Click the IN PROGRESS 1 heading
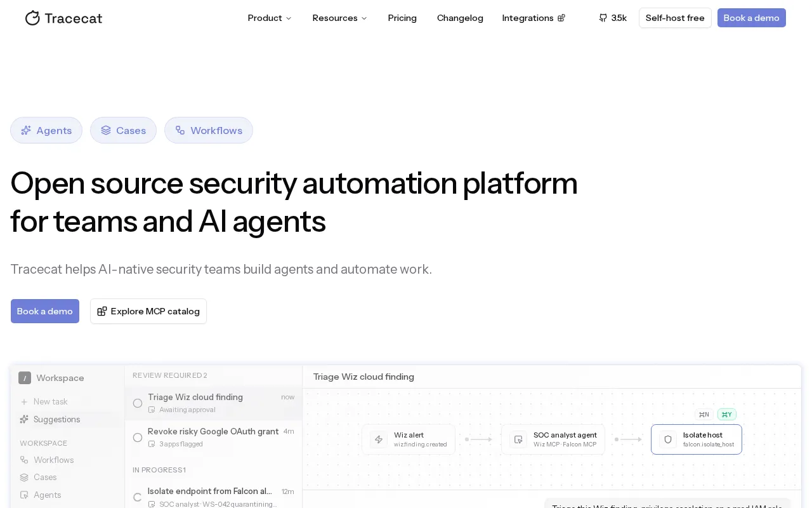This screenshot has width=812, height=508. [x=159, y=470]
